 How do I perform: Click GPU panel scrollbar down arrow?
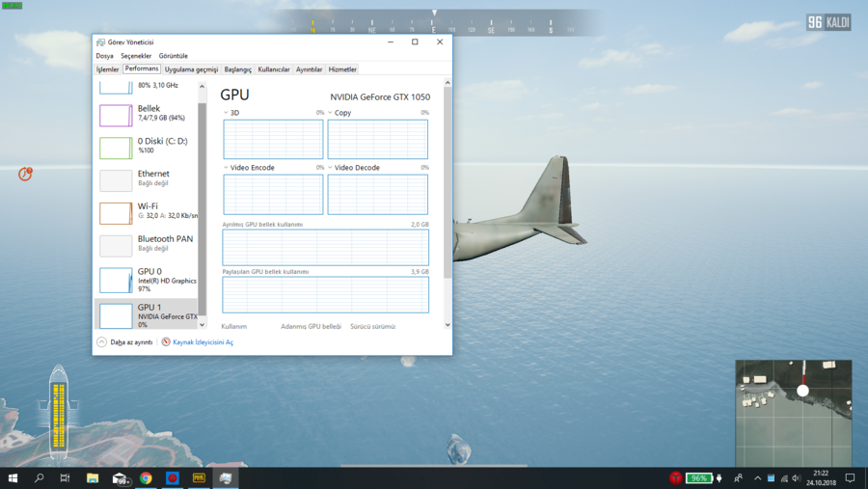[x=448, y=325]
